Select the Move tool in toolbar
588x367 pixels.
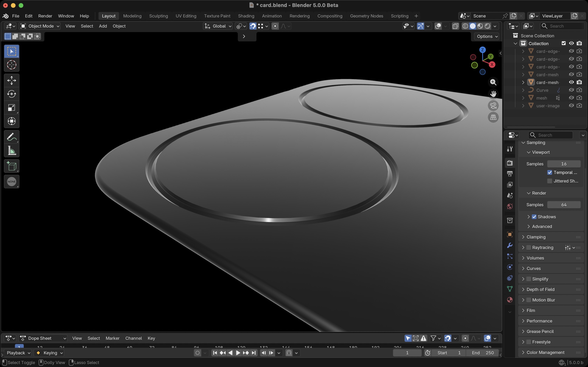(11, 80)
